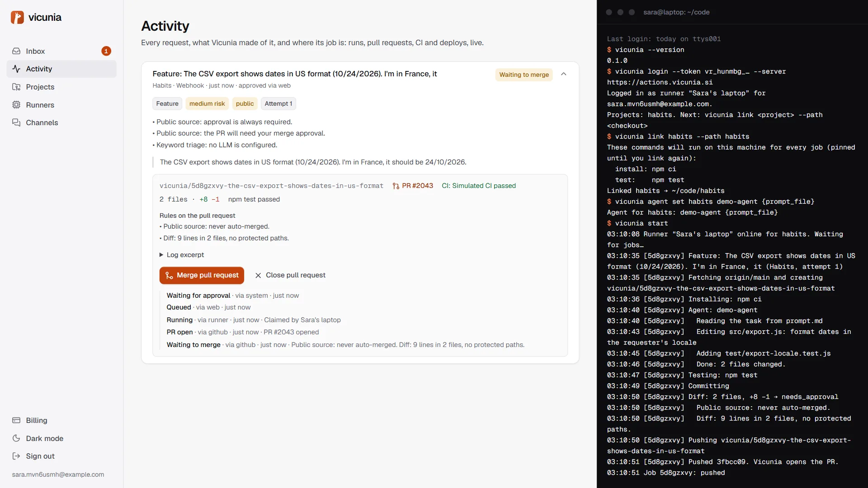Open Billing page
This screenshot has height=488, width=868.
pyautogui.click(x=61, y=420)
